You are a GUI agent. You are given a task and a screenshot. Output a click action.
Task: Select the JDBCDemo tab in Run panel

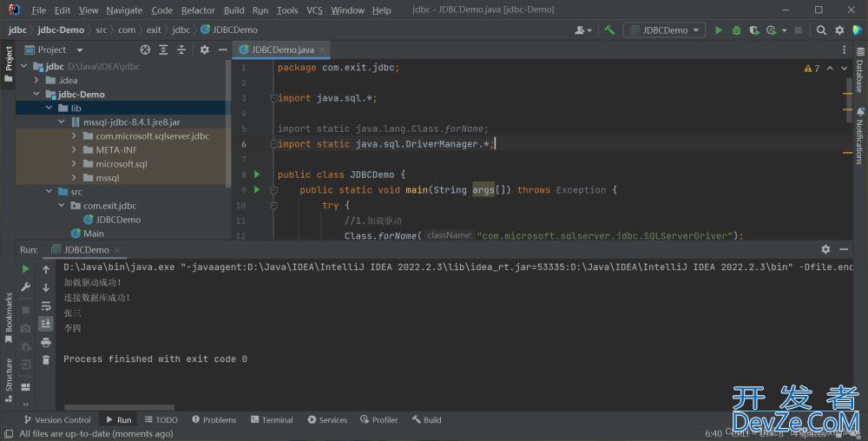[x=86, y=249]
